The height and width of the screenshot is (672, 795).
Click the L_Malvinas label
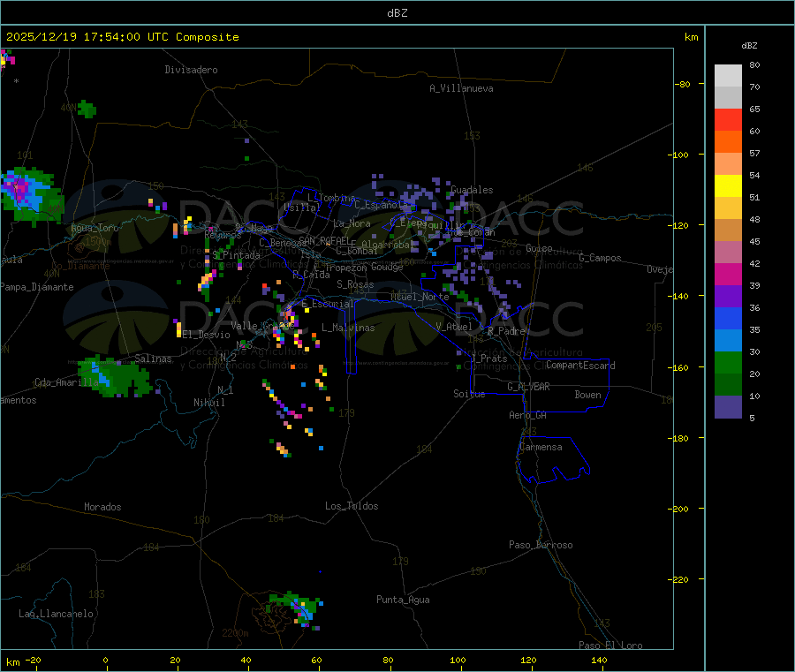(x=348, y=328)
